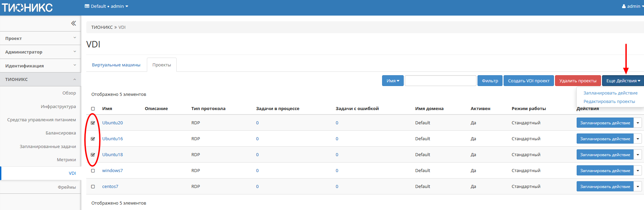Open Запланированные задачи in sidebar
Screen dimensions: 644x210
click(48, 146)
